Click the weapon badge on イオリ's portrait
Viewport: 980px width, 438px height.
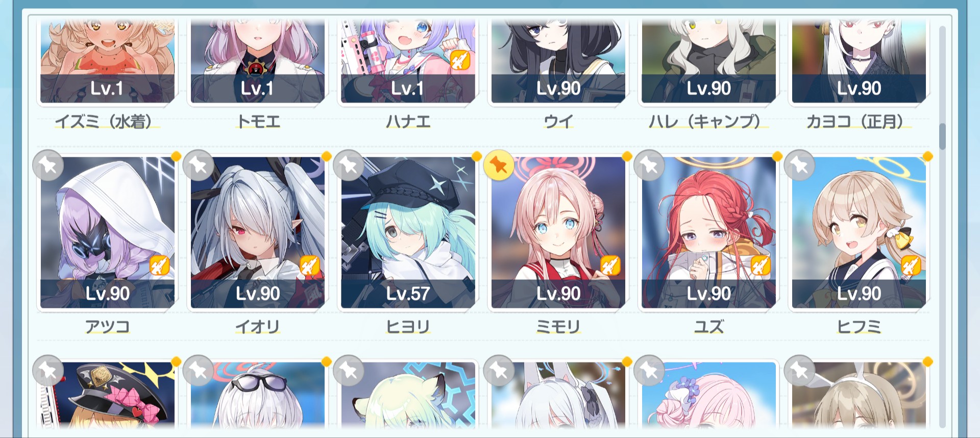(x=309, y=265)
